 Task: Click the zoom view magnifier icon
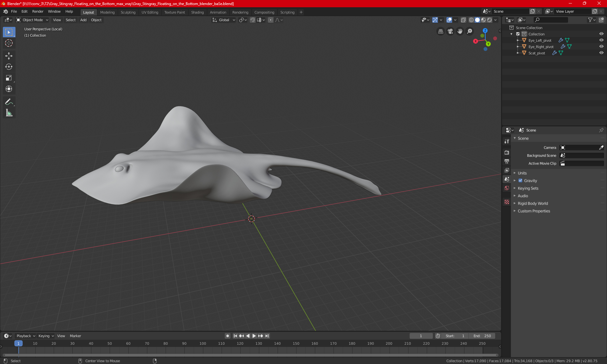pyautogui.click(x=470, y=31)
